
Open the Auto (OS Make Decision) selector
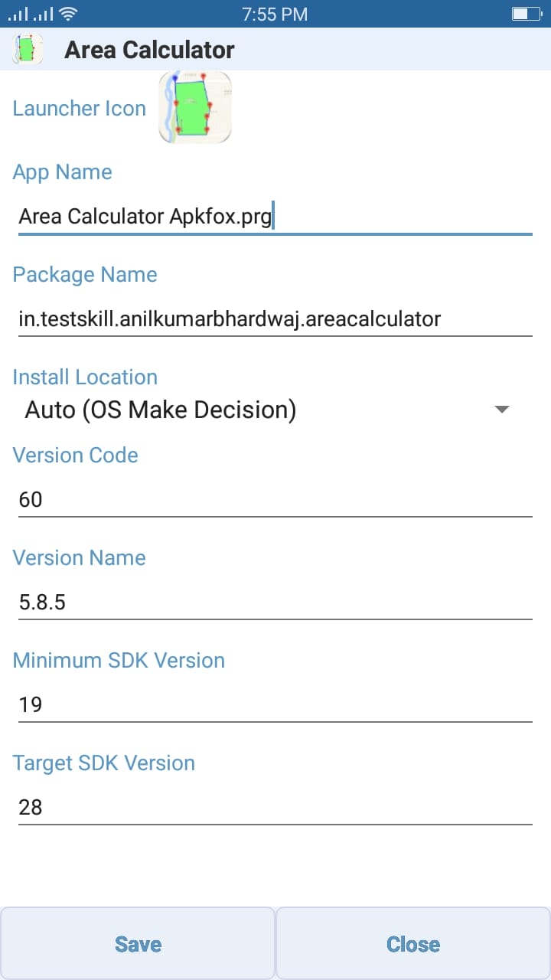click(x=161, y=410)
